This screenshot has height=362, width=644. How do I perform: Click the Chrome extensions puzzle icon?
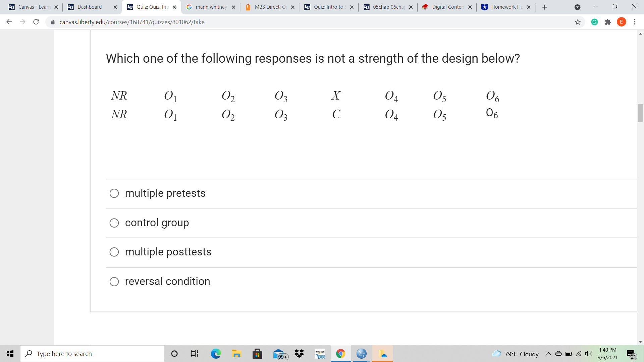[608, 22]
